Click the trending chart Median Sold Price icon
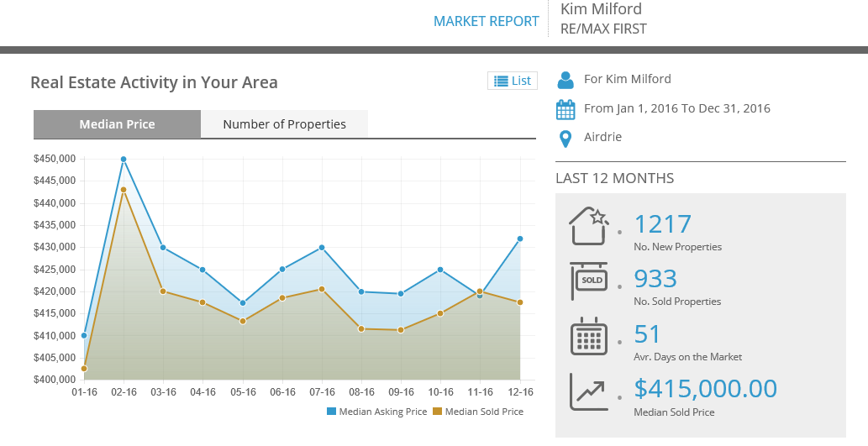 click(x=589, y=391)
